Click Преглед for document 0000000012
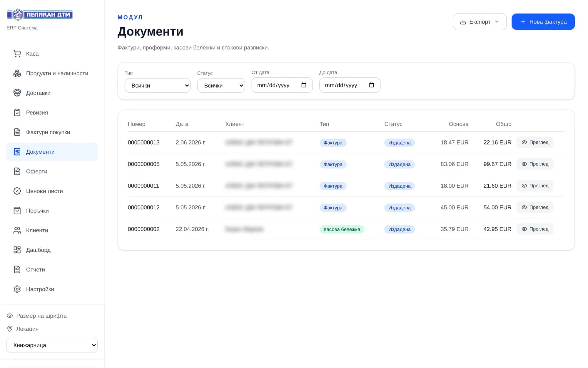This screenshot has height=368, width=588. coord(535,208)
